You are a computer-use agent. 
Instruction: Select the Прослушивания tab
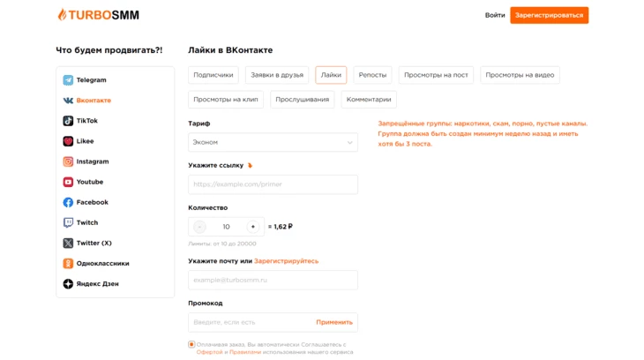click(x=302, y=100)
